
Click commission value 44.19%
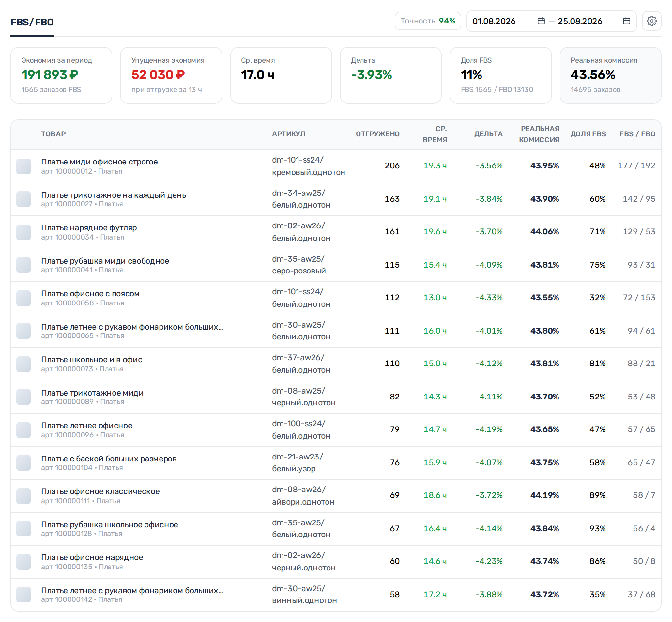coord(544,495)
